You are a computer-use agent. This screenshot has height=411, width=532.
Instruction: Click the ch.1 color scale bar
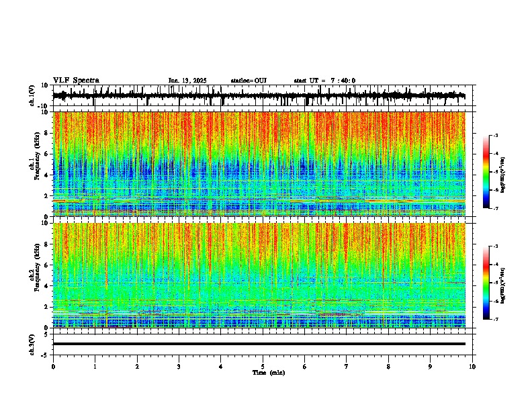486,172
